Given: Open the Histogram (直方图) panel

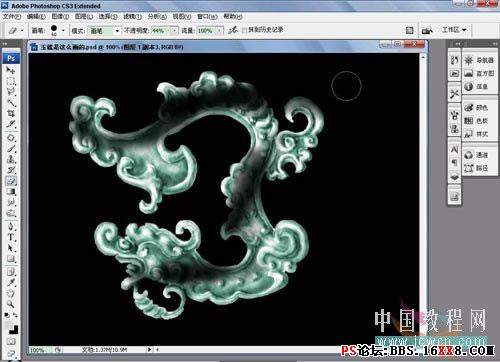Looking at the screenshot, I should click(x=479, y=73).
